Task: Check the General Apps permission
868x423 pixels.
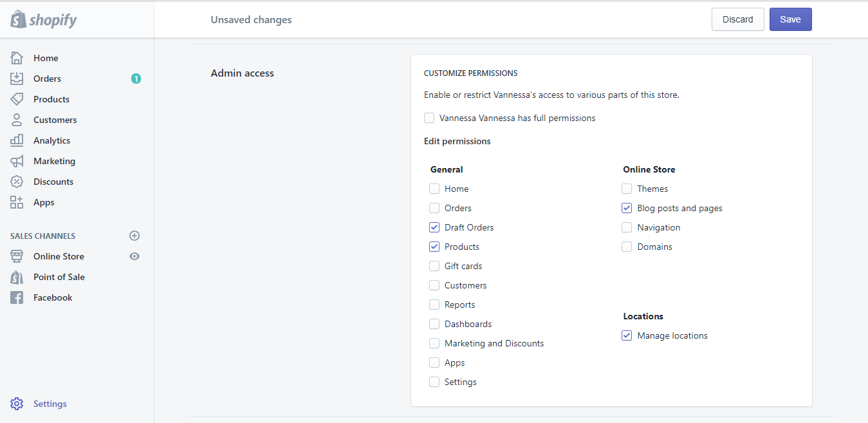Action: point(434,362)
